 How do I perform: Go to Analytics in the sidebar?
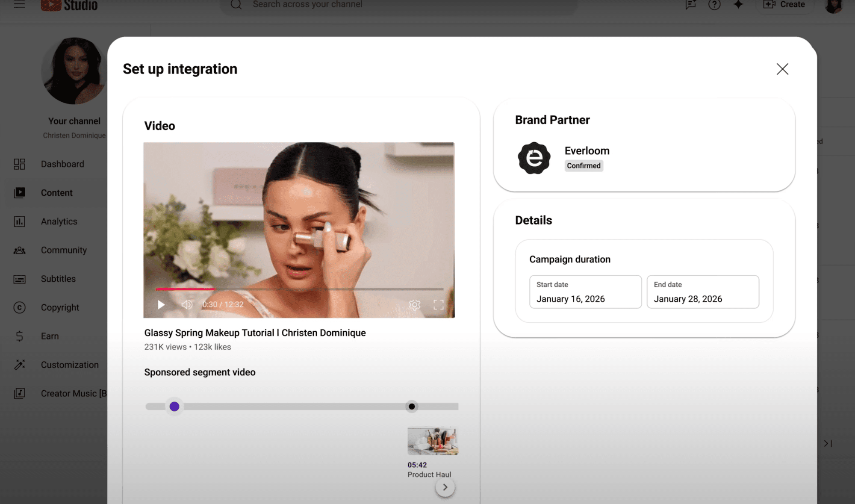[x=59, y=221]
